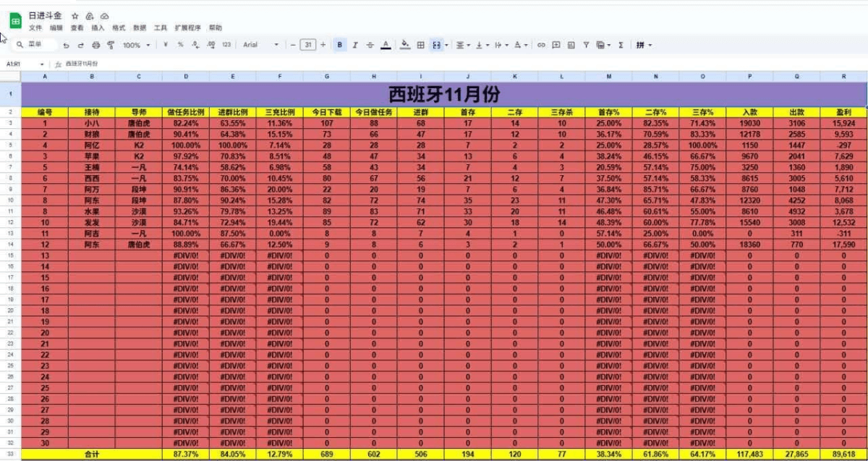
Task: Select column header D
Action: point(186,76)
